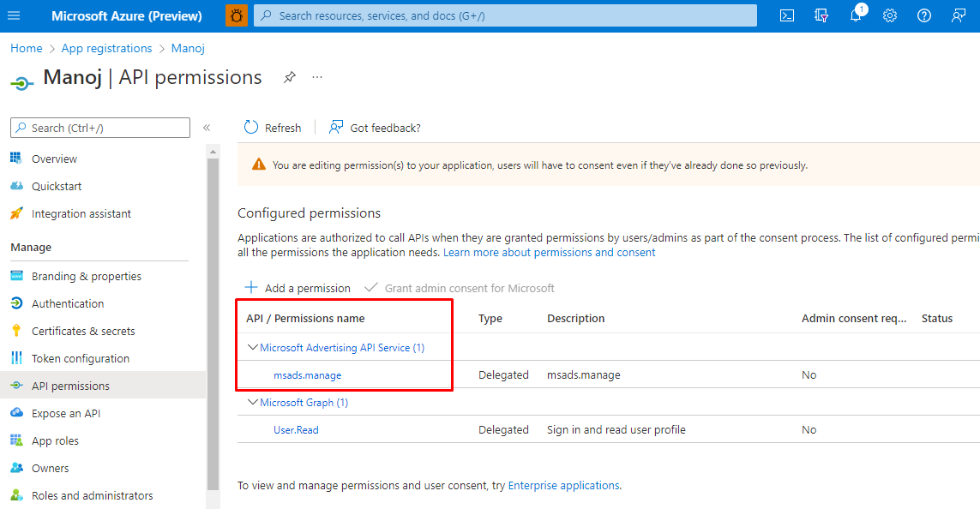Screen dimensions: 980x509
Task: Click the Owners people icon
Action: point(16,468)
